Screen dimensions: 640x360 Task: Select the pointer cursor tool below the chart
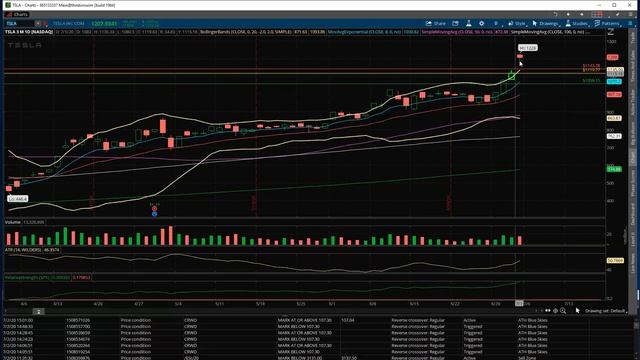click(x=578, y=311)
